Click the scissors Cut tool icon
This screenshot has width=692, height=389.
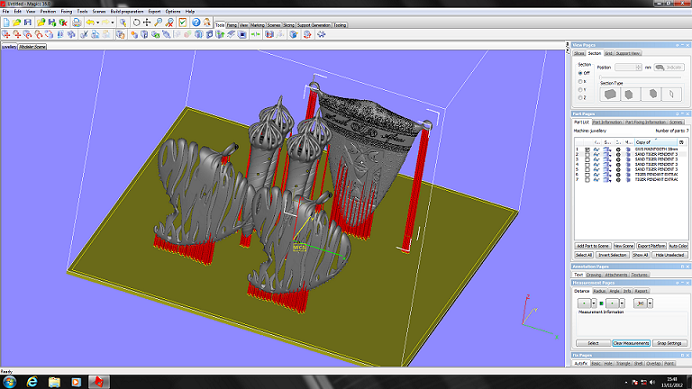[83, 34]
